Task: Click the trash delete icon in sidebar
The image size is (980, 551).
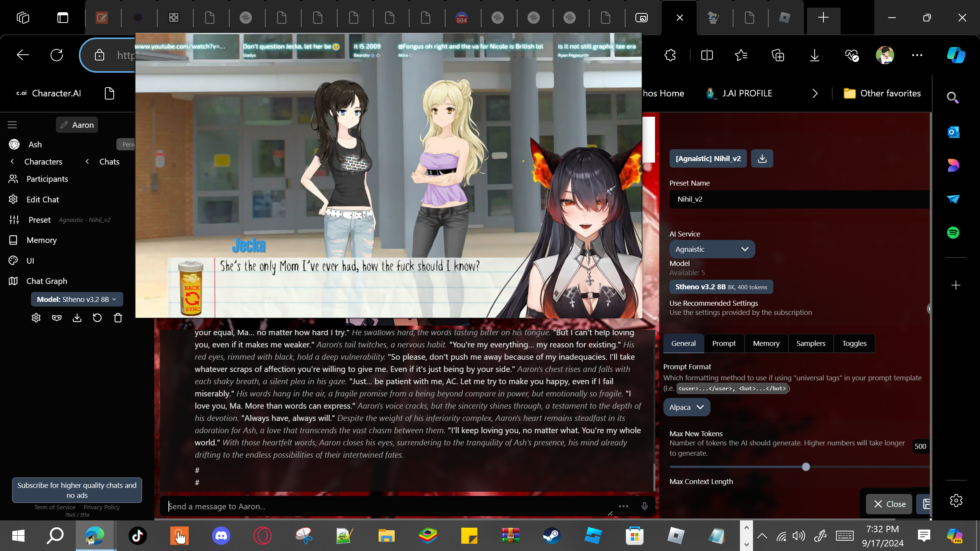Action: click(118, 318)
